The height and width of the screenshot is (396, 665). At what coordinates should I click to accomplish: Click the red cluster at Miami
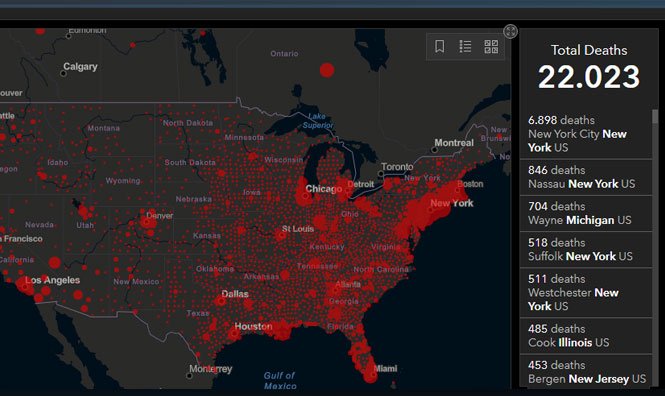(x=370, y=375)
